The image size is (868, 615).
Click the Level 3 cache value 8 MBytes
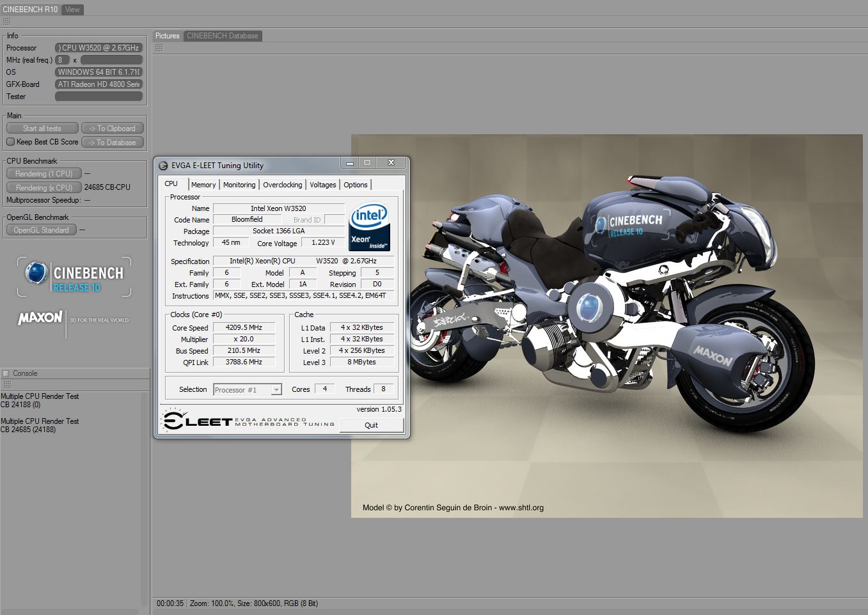(362, 362)
